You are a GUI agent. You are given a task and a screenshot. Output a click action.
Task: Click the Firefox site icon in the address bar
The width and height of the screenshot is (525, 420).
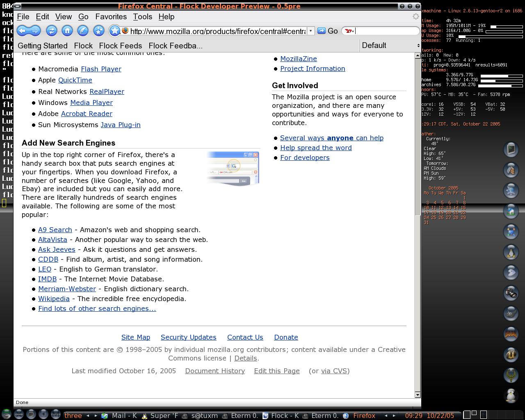pyautogui.click(x=125, y=31)
